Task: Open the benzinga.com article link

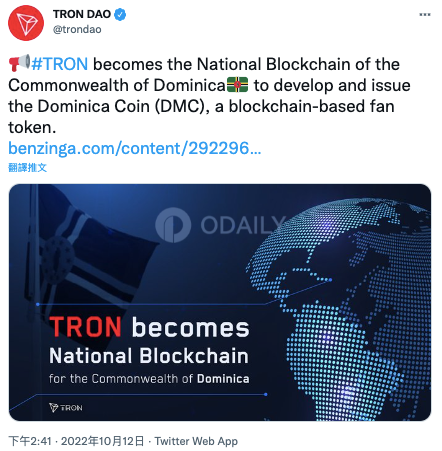Action: pos(135,148)
